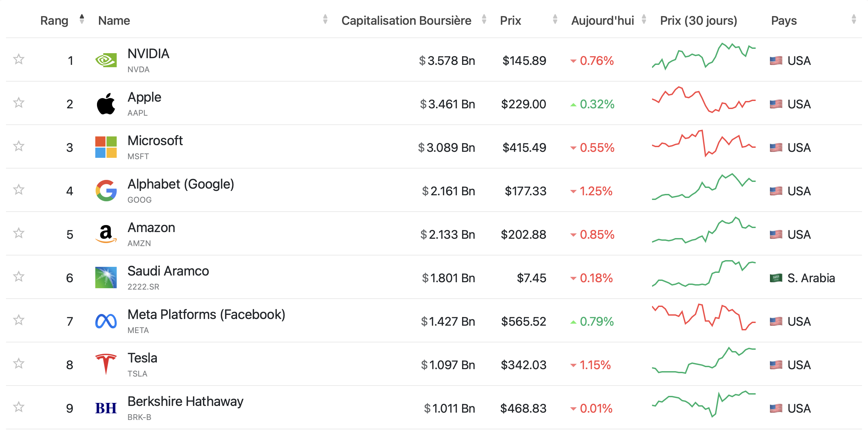Open the Alphabet (Google) company link

[x=181, y=184]
